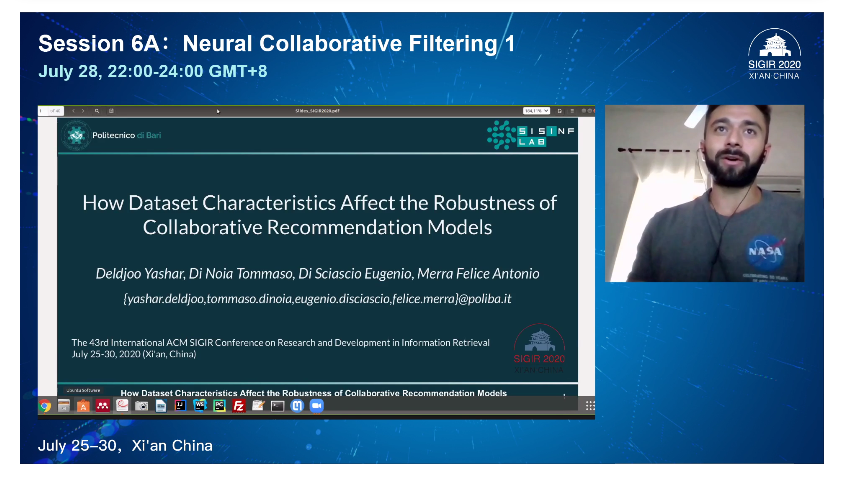This screenshot has width=854, height=480.
Task: Open WebStorm from the taskbar
Action: click(x=200, y=406)
